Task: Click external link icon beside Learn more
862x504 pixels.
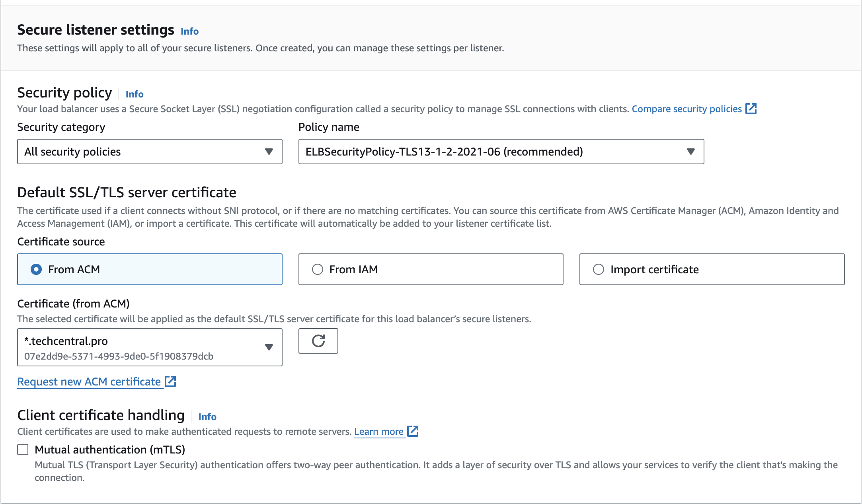Action: 413,431
